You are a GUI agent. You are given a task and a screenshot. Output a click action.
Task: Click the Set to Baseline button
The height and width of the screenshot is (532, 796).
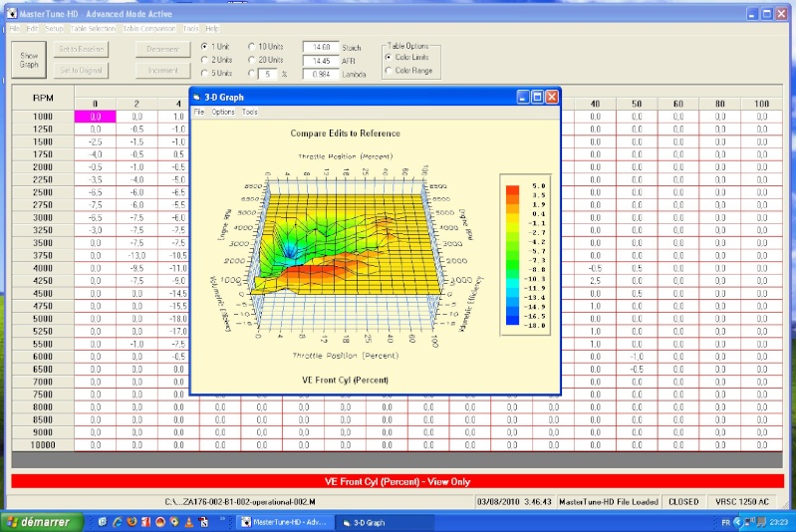[x=82, y=49]
